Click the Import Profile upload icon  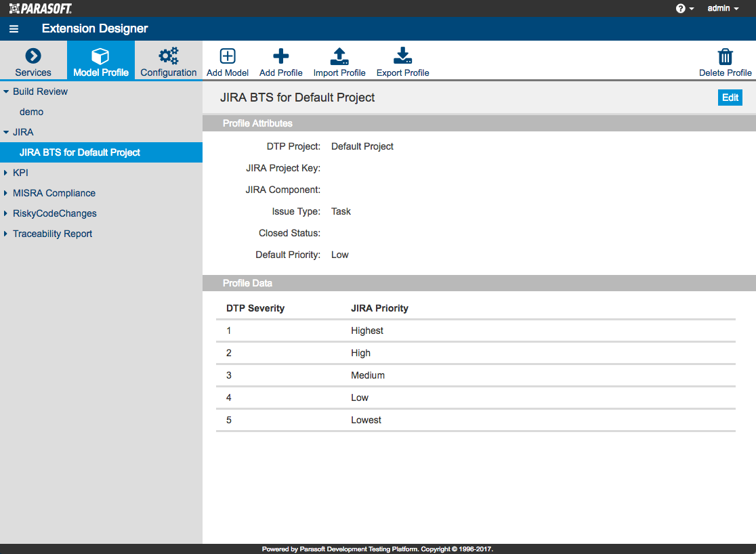tap(339, 56)
